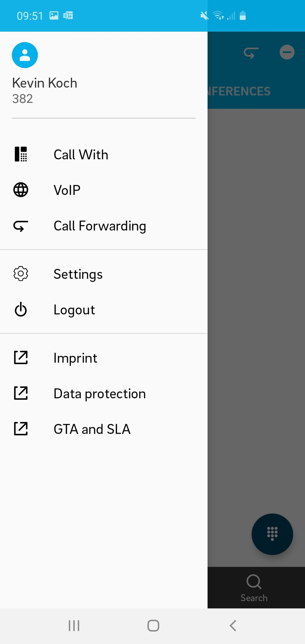The height and width of the screenshot is (644, 305).
Task: Open the dial pad floating button
Action: click(x=272, y=534)
